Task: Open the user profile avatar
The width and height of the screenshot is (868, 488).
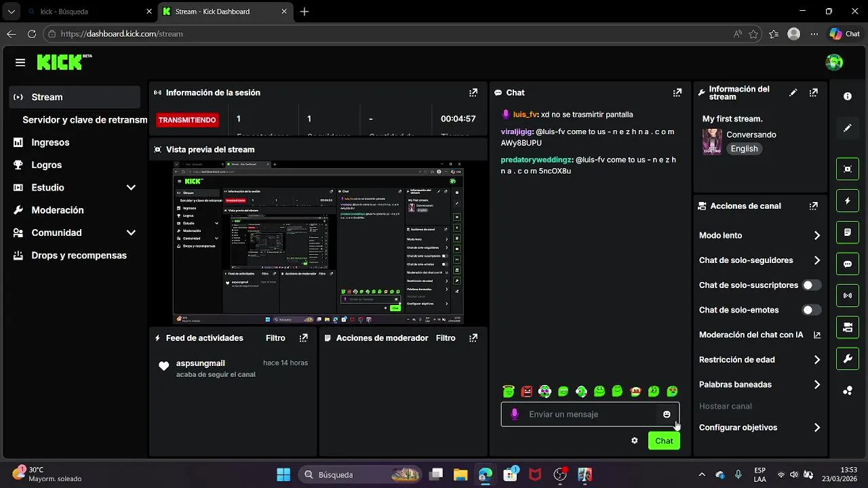Action: (x=834, y=62)
